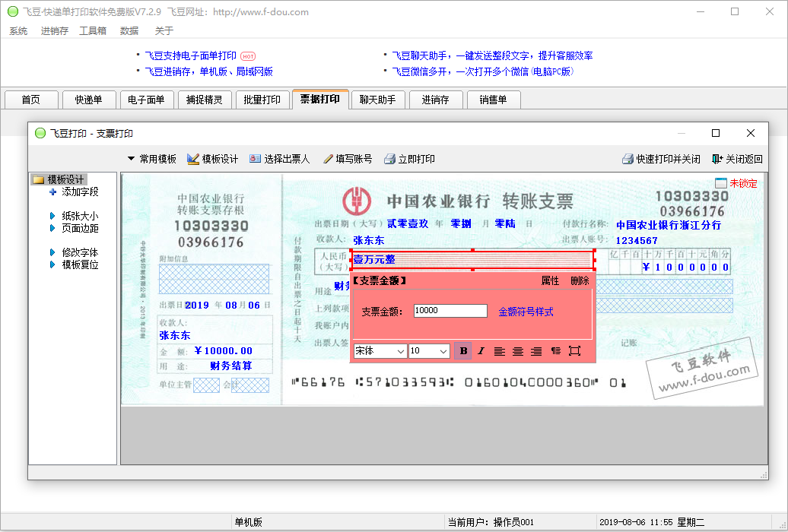The width and height of the screenshot is (788, 532).
Task: Open the 飞豆进销存，单机版、局域网版 link
Action: 208,71
